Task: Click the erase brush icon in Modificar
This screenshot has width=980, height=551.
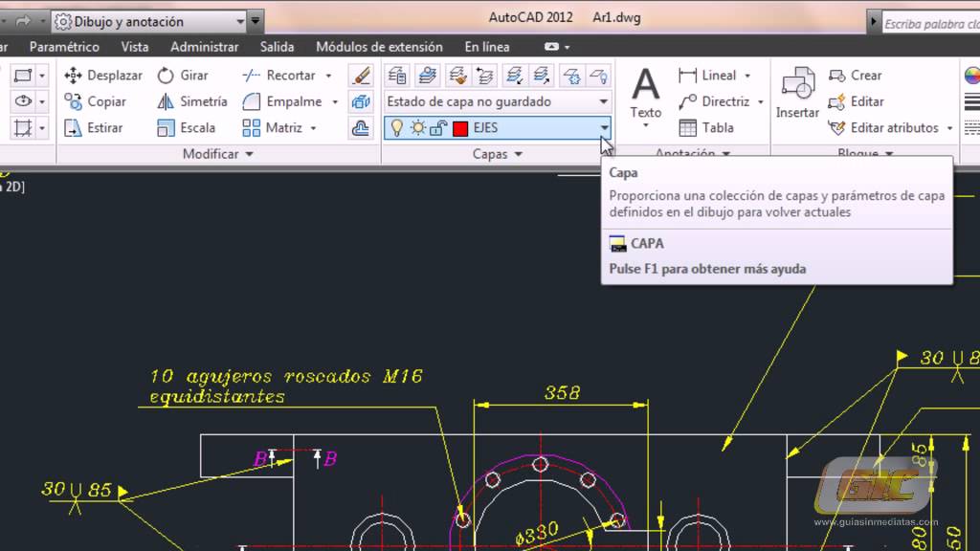Action: click(x=361, y=76)
